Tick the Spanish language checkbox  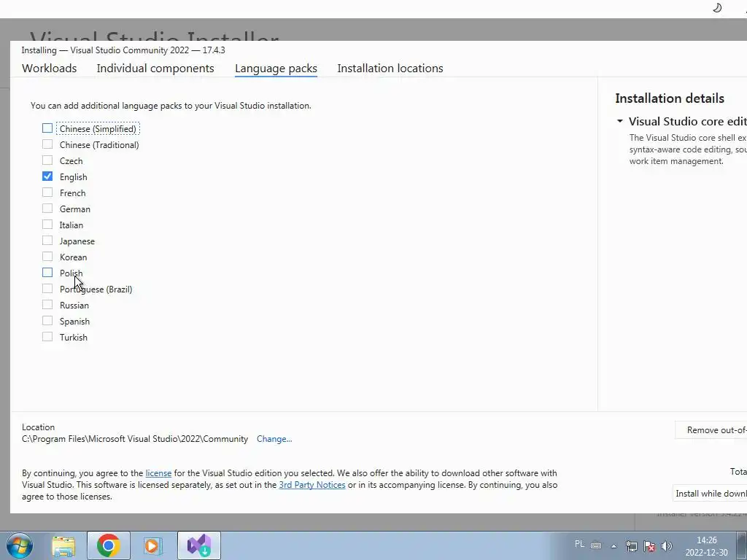point(47,321)
